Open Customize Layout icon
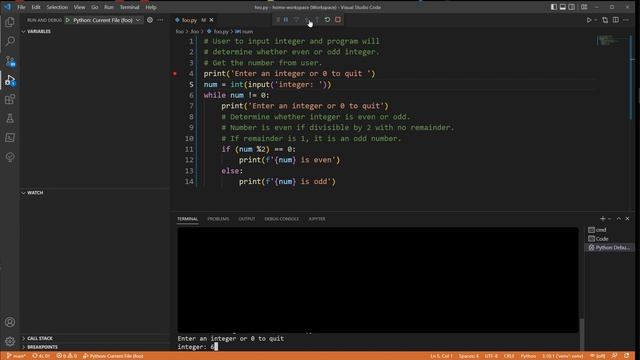 tap(584, 7)
